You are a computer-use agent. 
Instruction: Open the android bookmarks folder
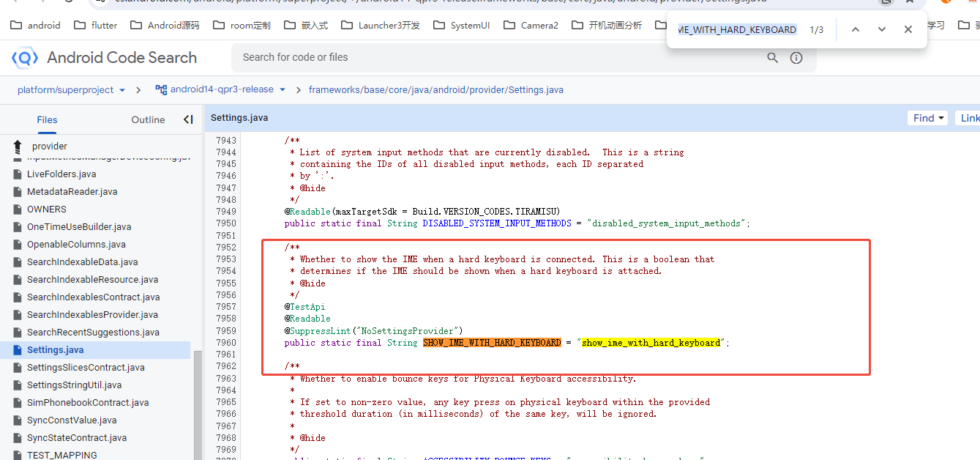36,25
